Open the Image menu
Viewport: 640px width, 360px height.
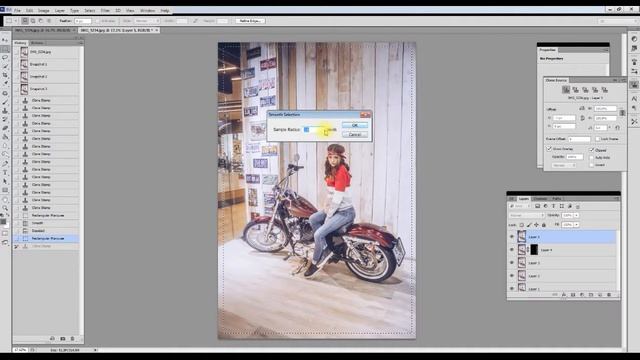43,10
